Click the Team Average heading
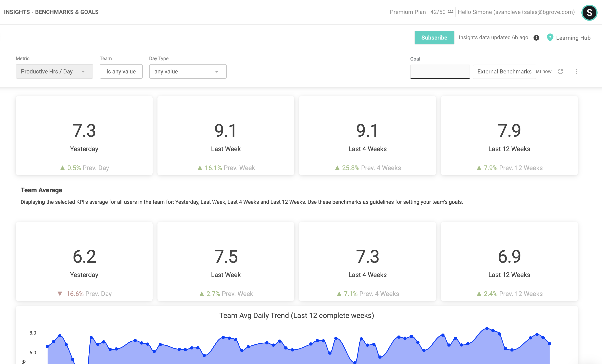The image size is (602, 364). pos(41,190)
